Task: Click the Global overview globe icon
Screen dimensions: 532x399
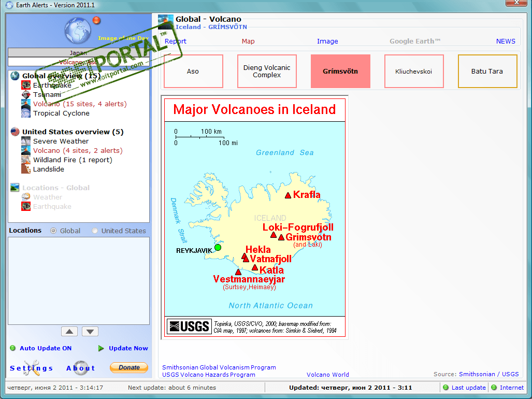Action: click(x=15, y=76)
